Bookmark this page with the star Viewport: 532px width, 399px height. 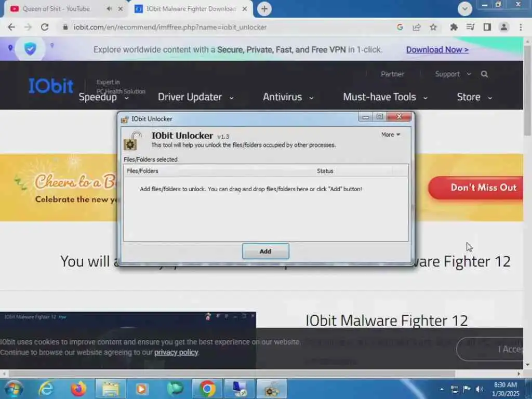(x=433, y=27)
